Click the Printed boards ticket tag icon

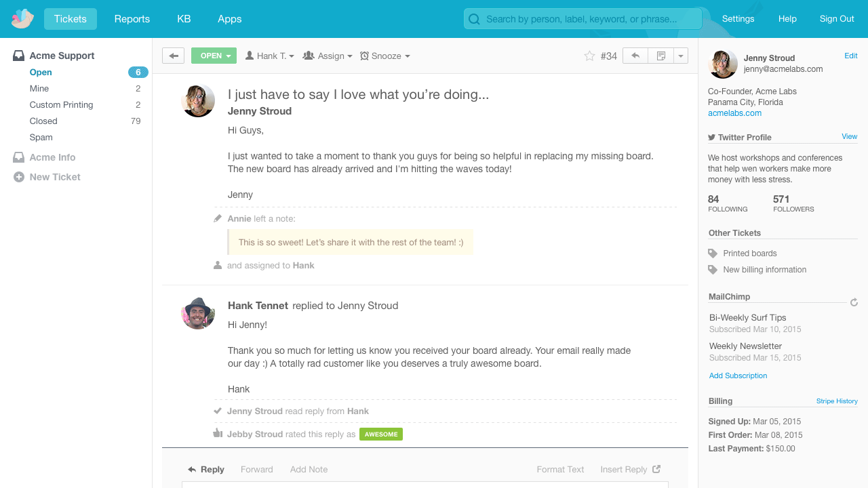click(712, 253)
